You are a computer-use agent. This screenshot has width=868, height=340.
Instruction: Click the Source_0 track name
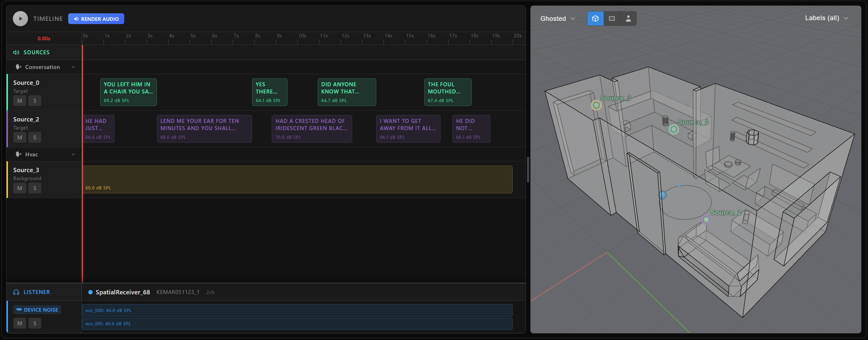26,83
